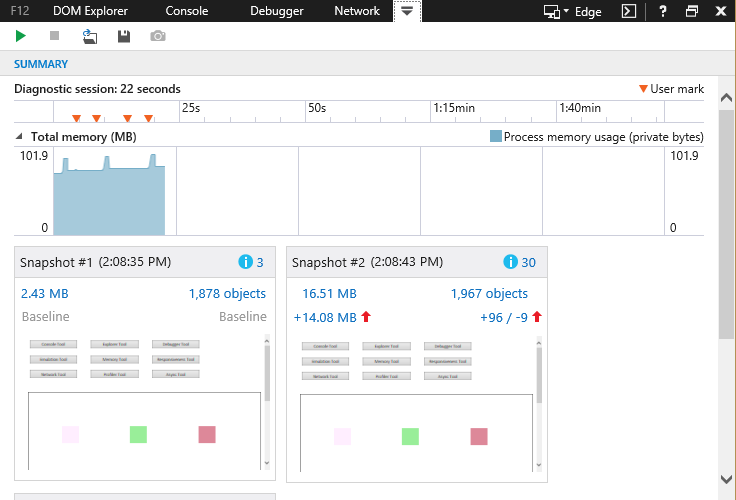Click the scroll down arrow of main scrollbar
736x500 pixels.
tap(726, 479)
